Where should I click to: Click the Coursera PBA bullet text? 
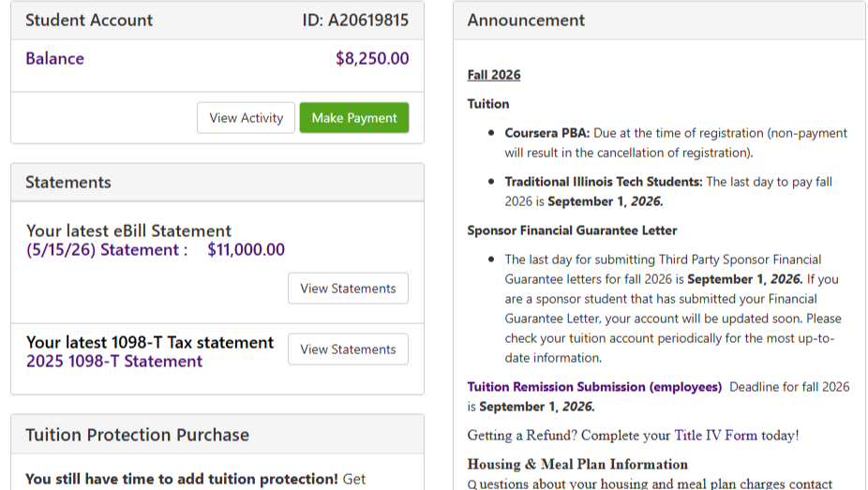pyautogui.click(x=675, y=142)
